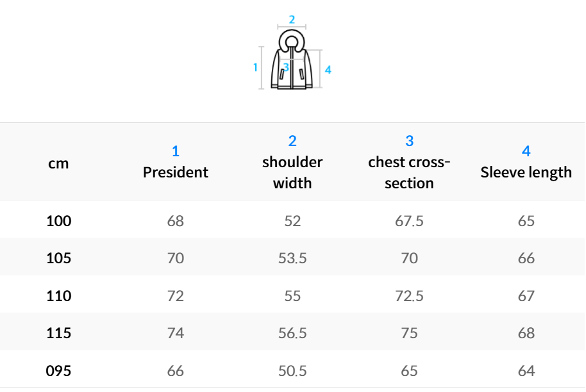The image size is (586, 392).
Task: Click the 67.5 chest value for size 100
Action: click(409, 222)
